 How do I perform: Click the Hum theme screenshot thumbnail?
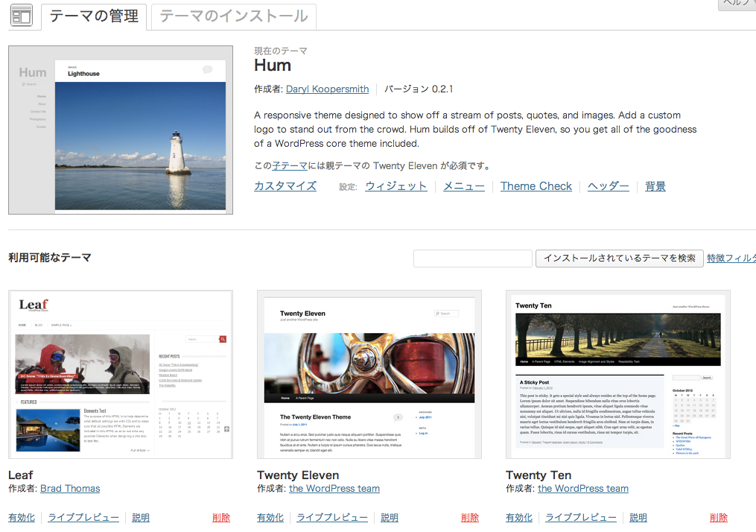tap(121, 130)
